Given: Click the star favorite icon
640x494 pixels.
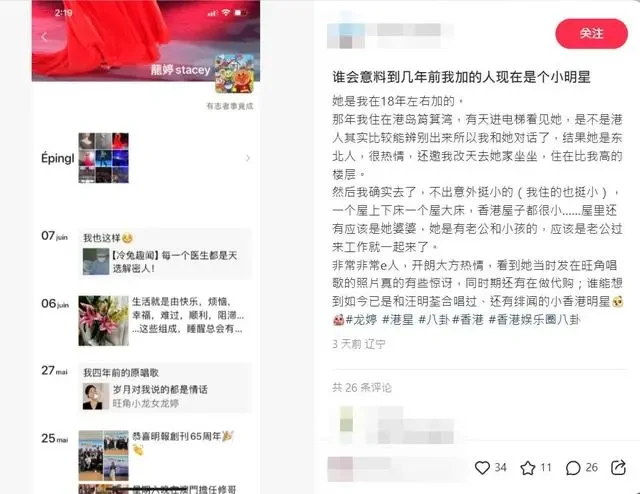Looking at the screenshot, I should tap(527, 467).
